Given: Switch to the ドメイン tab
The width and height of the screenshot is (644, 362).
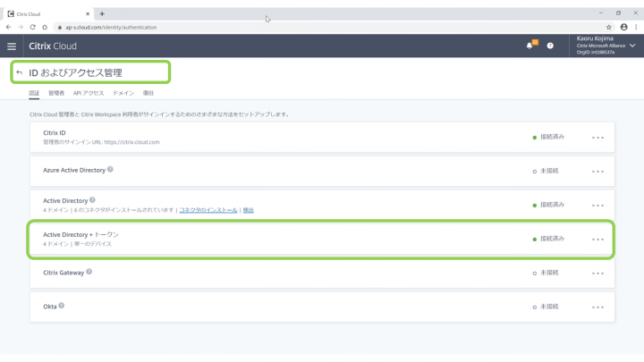Looking at the screenshot, I should (x=123, y=93).
